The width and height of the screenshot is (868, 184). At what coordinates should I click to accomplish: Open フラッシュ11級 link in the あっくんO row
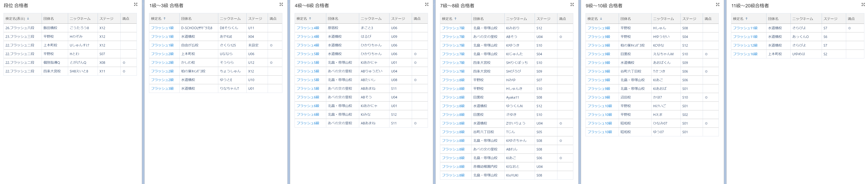pyautogui.click(x=745, y=37)
